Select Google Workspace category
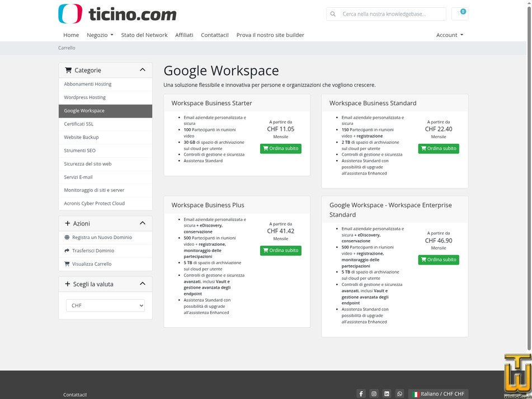This screenshot has width=532, height=399. point(105,111)
